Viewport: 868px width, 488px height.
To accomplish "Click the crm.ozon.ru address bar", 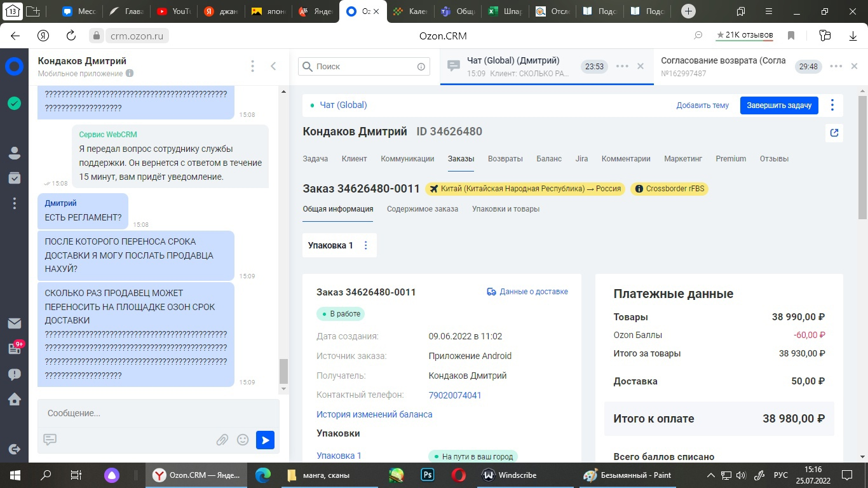I will 137,36.
